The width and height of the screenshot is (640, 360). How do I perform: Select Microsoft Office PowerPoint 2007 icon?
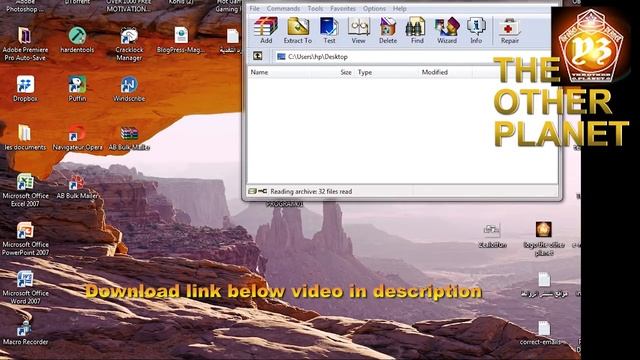click(x=25, y=239)
